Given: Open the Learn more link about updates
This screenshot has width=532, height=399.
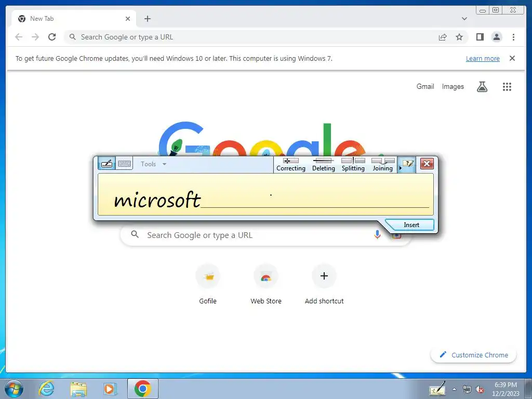Looking at the screenshot, I should (x=483, y=58).
